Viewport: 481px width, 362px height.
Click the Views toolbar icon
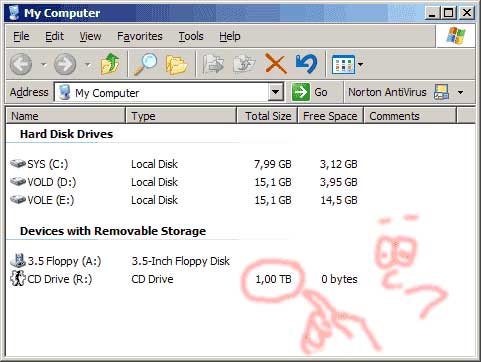click(x=343, y=64)
